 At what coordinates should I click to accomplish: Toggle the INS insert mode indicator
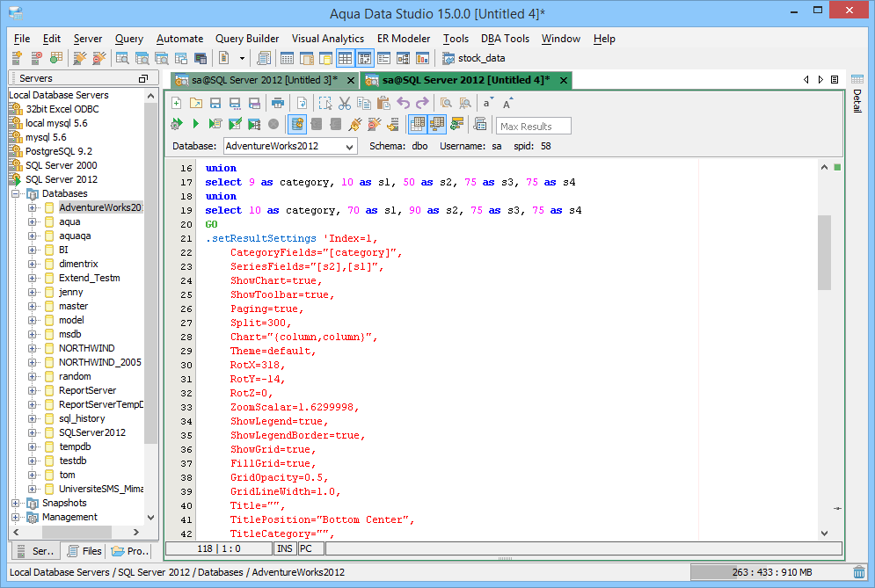[x=285, y=548]
